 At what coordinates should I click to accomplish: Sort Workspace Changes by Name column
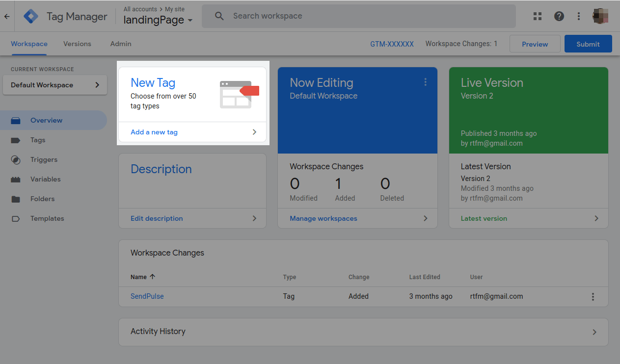point(142,277)
